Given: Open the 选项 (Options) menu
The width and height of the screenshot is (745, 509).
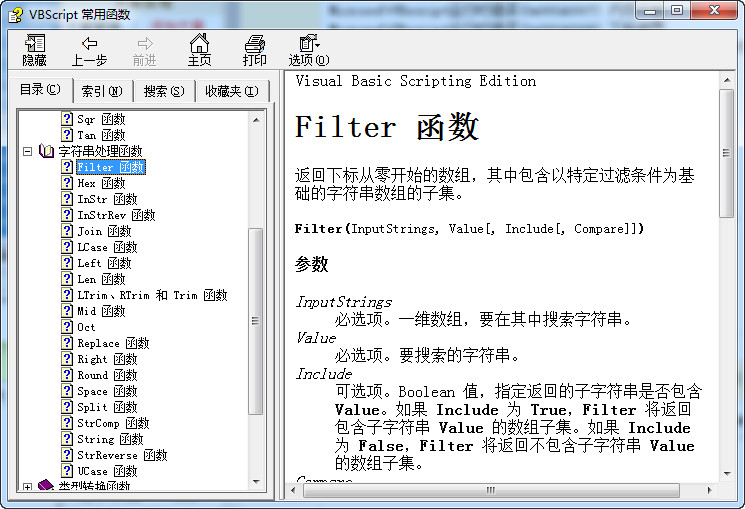Looking at the screenshot, I should tap(309, 50).
